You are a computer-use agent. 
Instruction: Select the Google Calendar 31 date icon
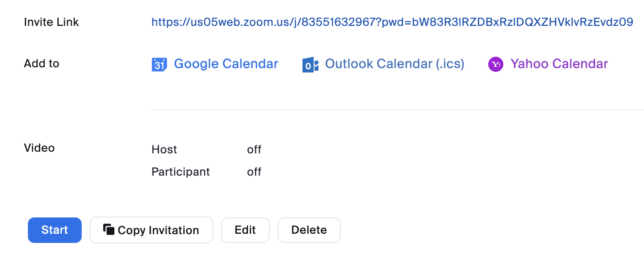(x=159, y=64)
